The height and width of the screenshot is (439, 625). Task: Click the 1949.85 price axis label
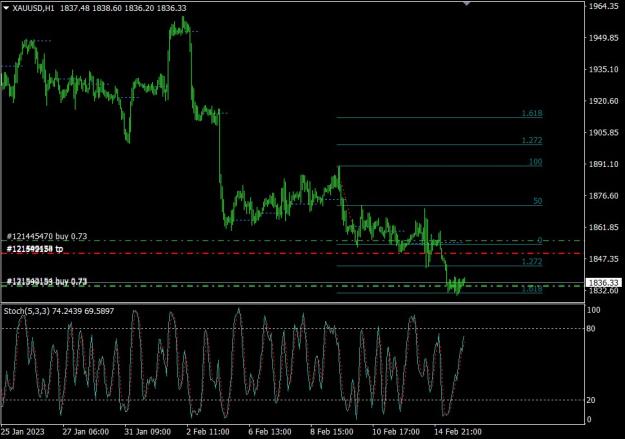point(603,38)
